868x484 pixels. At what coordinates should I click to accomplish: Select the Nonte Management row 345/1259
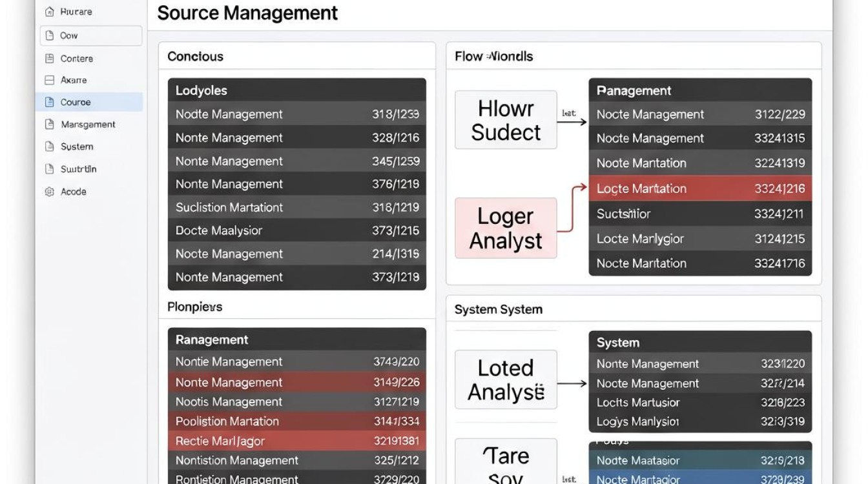[x=297, y=161]
